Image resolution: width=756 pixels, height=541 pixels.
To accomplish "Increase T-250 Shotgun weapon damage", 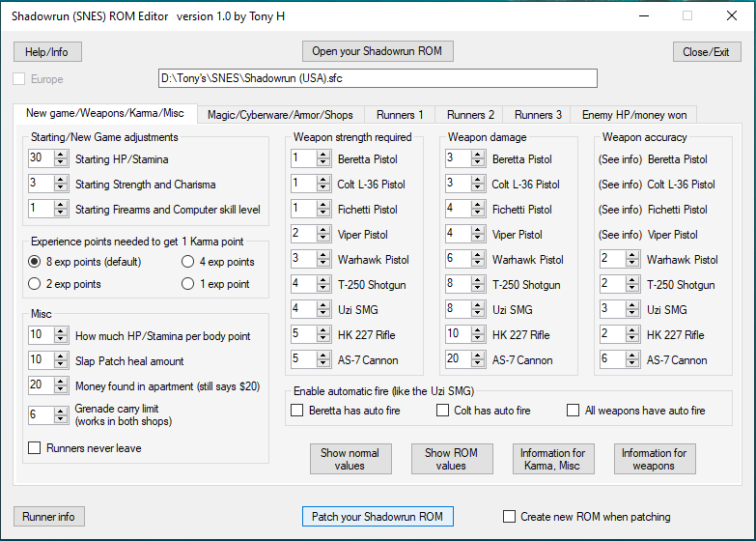I will click(x=479, y=280).
